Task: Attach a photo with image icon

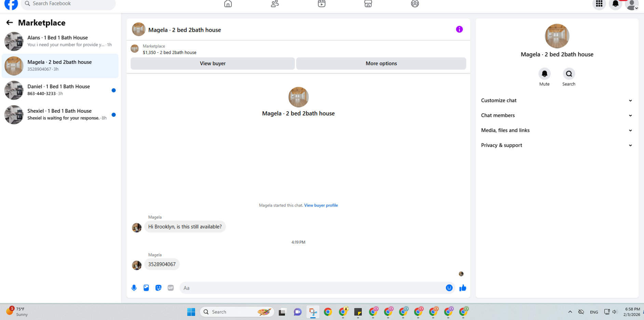Action: pyautogui.click(x=146, y=288)
